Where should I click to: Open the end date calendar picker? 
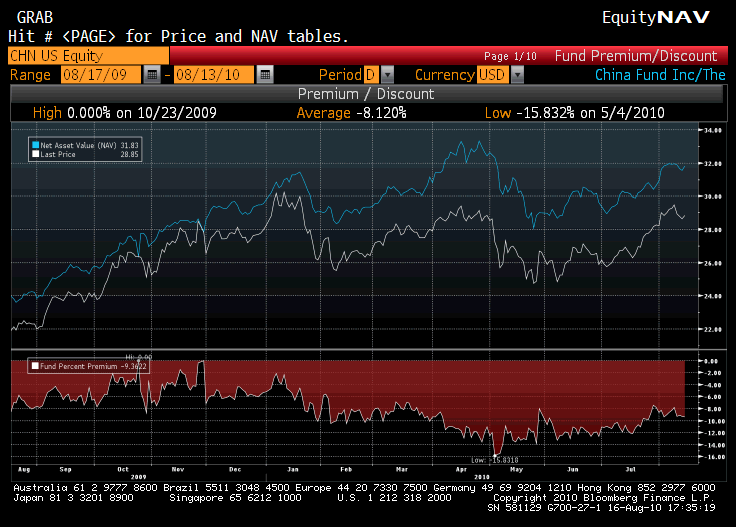click(265, 75)
